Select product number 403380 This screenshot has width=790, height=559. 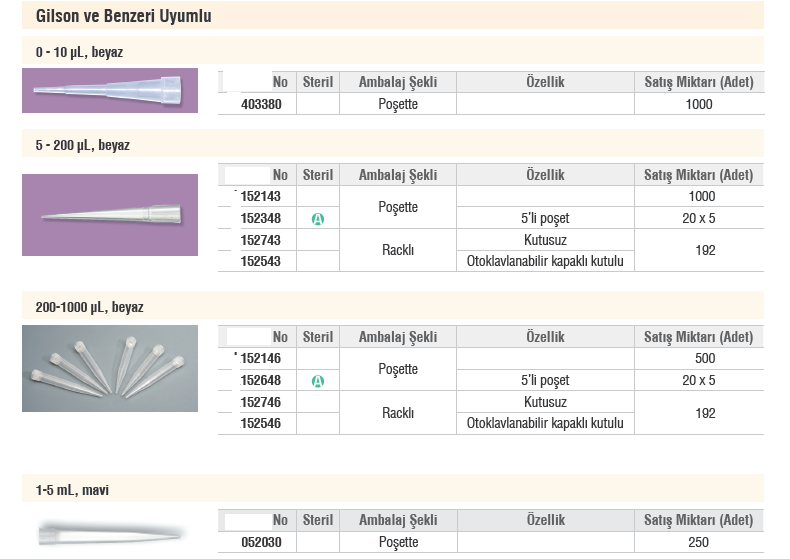pos(261,104)
